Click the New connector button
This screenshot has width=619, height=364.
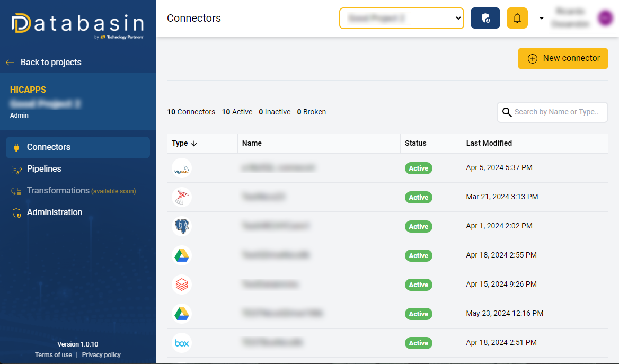(563, 58)
